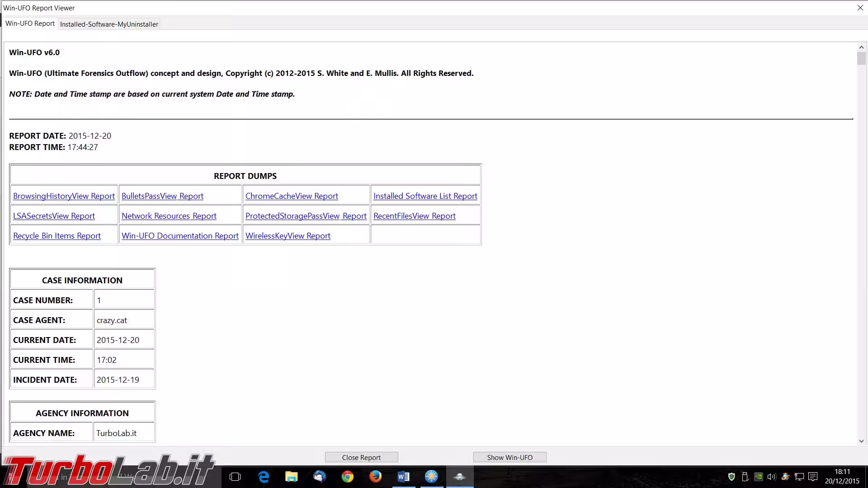
Task: Click Win-UFO saucer icon in taskbar
Action: tap(459, 477)
